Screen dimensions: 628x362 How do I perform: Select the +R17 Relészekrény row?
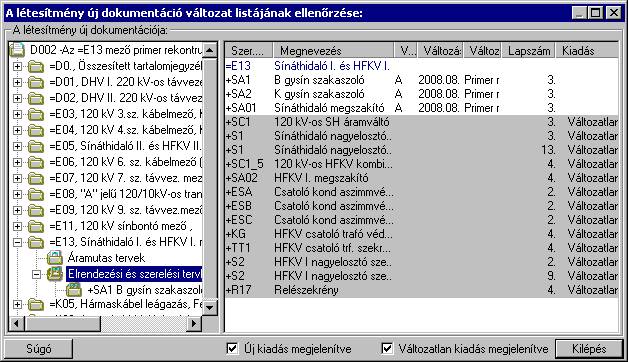[x=421, y=290]
